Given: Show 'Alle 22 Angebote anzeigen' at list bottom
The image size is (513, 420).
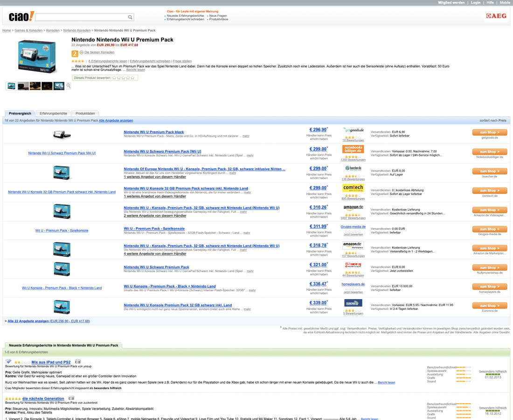Looking at the screenshot, I should 49,321.
